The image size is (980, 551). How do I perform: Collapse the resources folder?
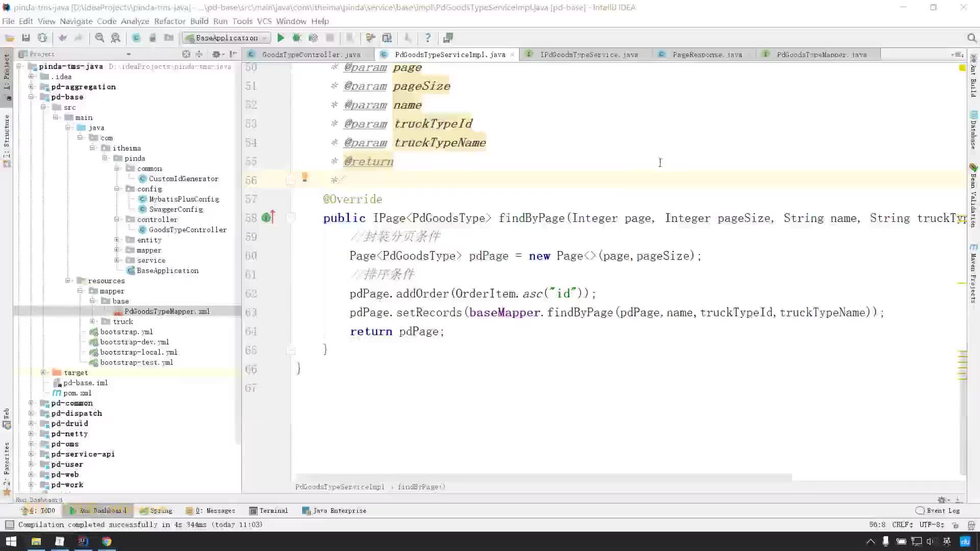pyautogui.click(x=68, y=281)
